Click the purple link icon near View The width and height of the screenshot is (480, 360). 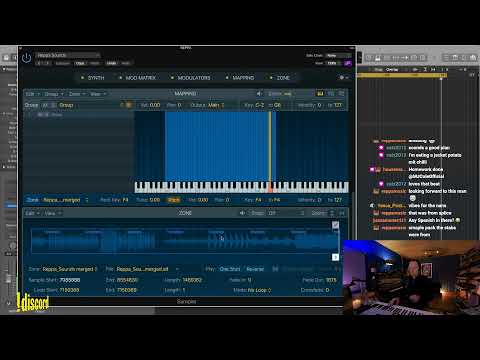348,63
